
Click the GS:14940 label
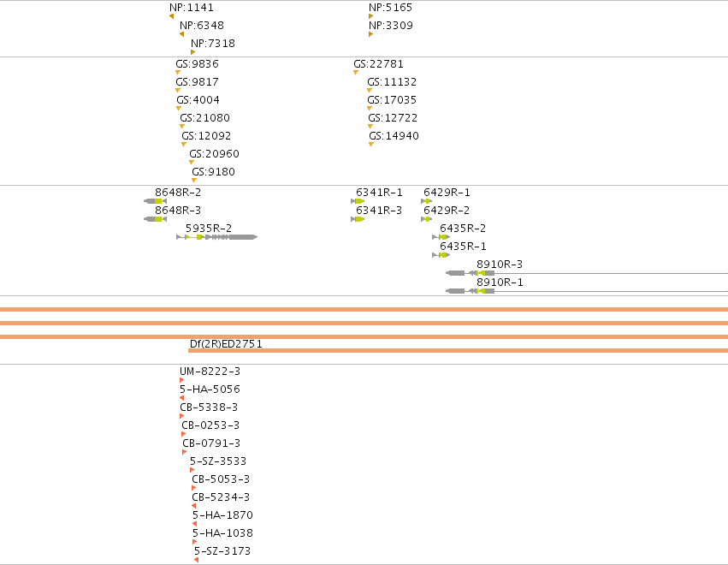394,135
